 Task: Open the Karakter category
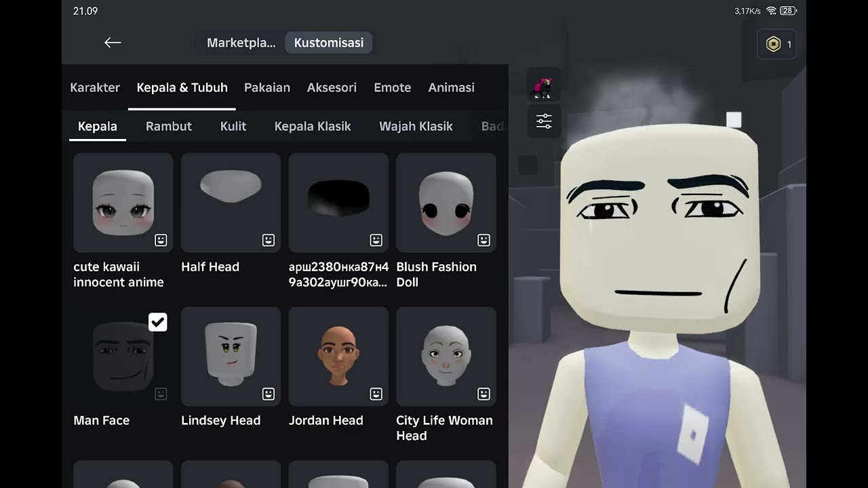point(95,87)
